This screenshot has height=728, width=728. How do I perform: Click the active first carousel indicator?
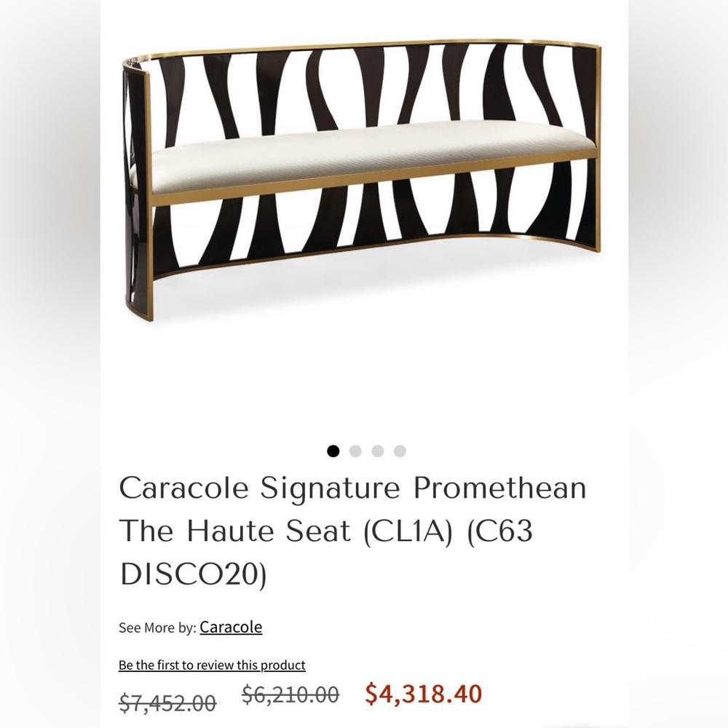[334, 451]
